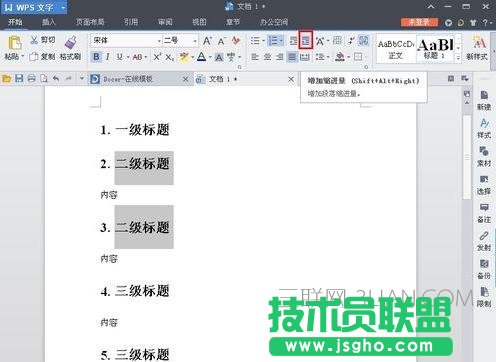
Task: Switch to the 页面布局 (Page Layout) tab
Action: point(90,22)
